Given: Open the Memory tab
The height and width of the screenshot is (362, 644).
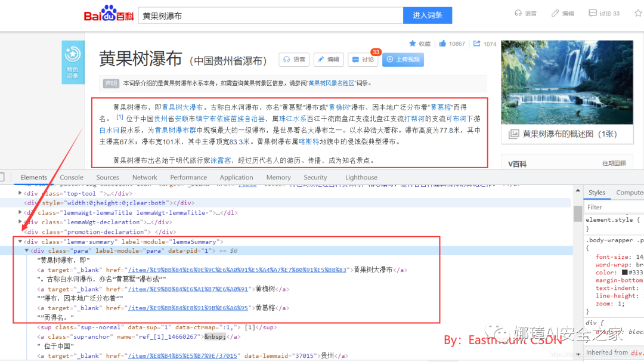Looking at the screenshot, I should tap(278, 177).
